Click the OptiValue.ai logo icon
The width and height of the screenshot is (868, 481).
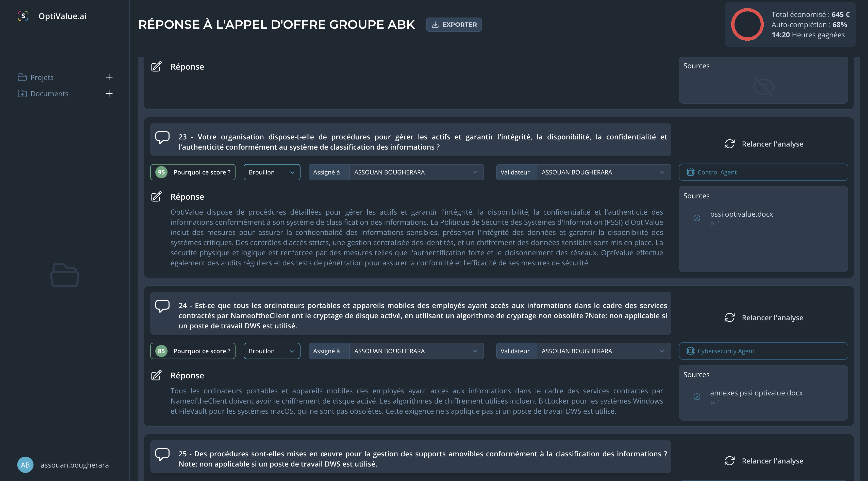coord(23,16)
